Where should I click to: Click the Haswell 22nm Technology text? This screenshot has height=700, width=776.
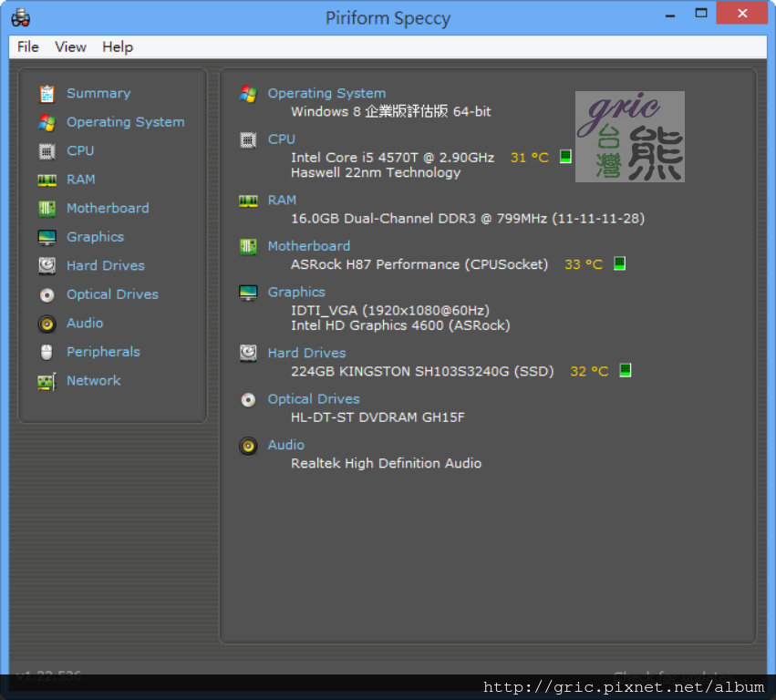click(376, 173)
